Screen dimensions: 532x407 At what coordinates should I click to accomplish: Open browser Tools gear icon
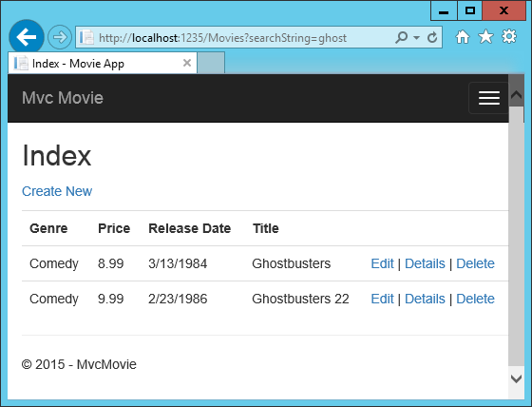coord(509,37)
